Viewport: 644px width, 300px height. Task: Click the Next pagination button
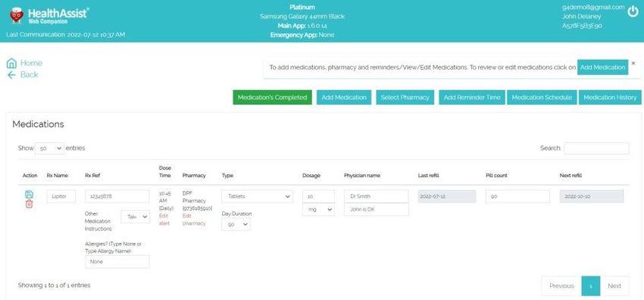pos(614,286)
